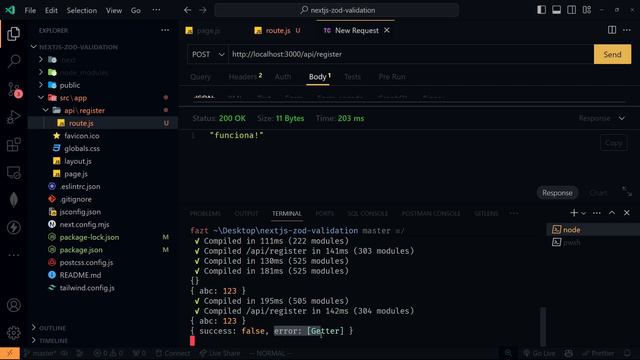Image resolution: width=640 pixels, height=360 pixels.
Task: Open terminal panel more actions ellipsis
Action: click(x=597, y=213)
